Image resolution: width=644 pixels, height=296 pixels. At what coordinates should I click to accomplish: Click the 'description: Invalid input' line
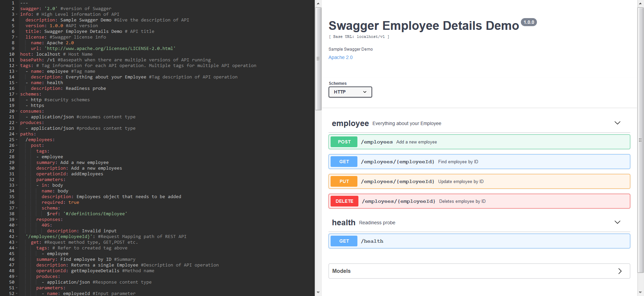point(82,231)
